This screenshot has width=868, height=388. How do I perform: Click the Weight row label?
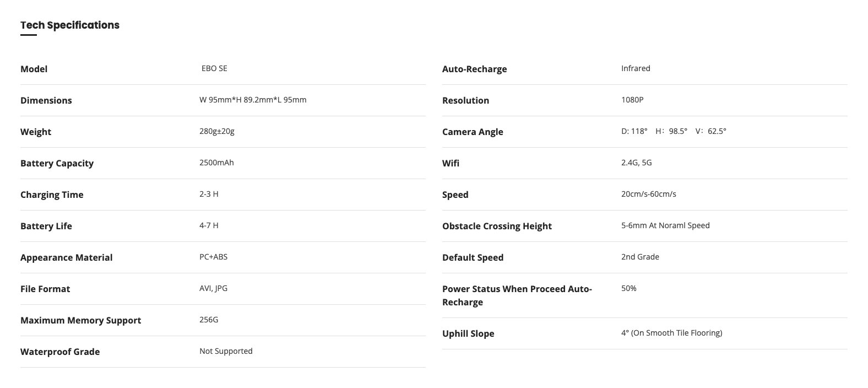[x=36, y=132]
